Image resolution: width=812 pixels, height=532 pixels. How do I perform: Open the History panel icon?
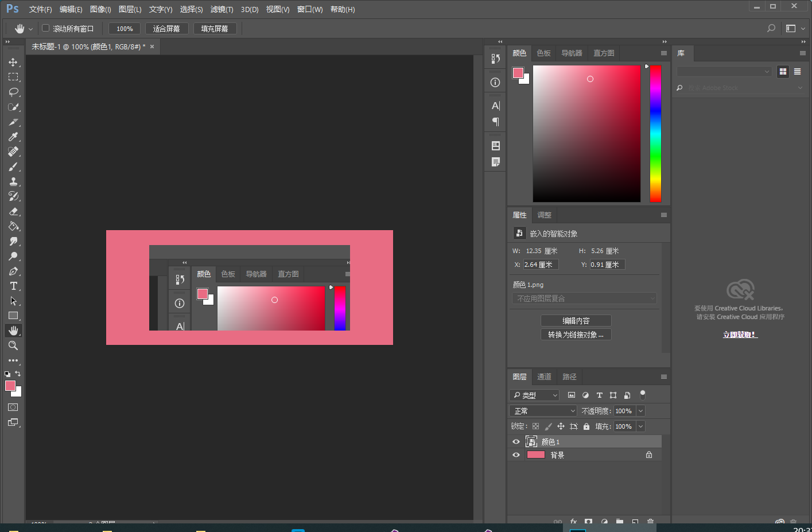click(x=495, y=58)
